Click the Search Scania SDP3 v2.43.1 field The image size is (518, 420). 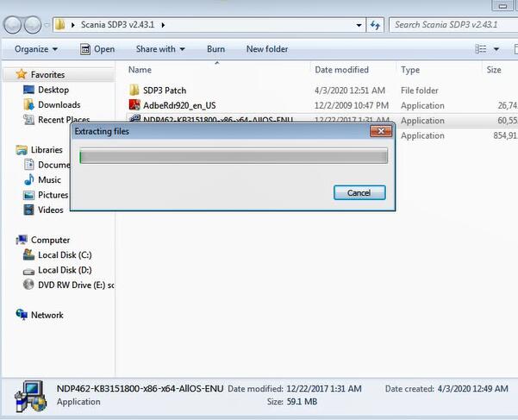pyautogui.click(x=453, y=25)
